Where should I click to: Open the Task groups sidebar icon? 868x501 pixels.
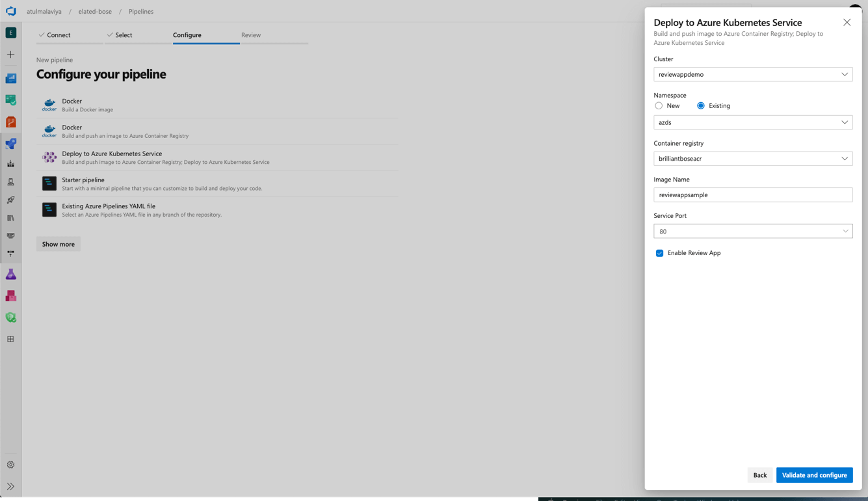pos(11,236)
